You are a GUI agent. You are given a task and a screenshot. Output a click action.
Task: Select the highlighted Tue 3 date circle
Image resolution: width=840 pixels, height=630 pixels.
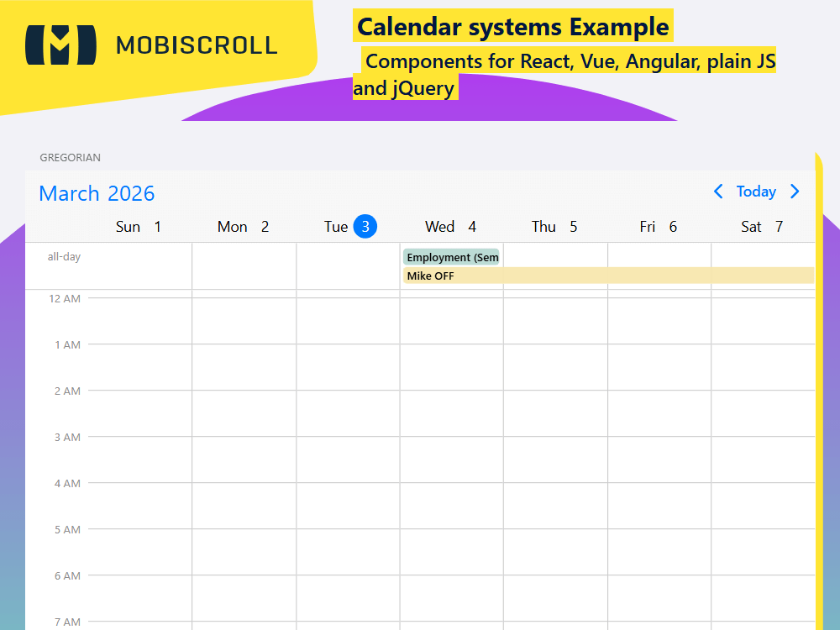pos(365,226)
